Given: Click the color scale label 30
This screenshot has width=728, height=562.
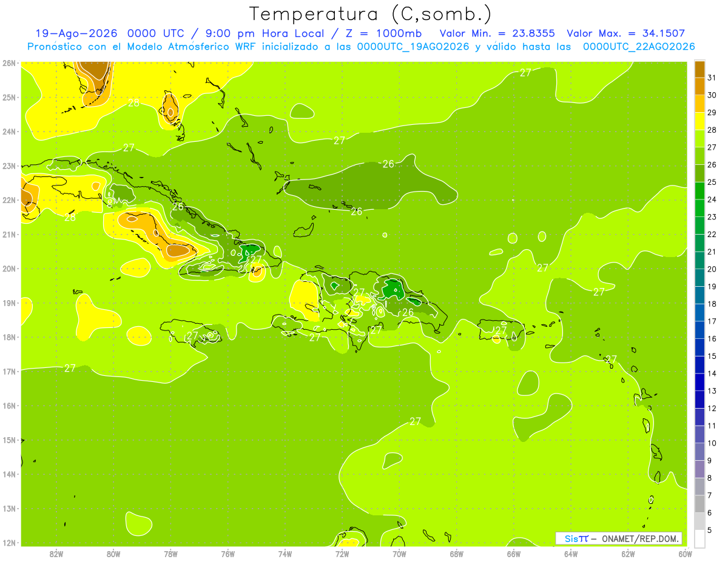Looking at the screenshot, I should 712,95.
